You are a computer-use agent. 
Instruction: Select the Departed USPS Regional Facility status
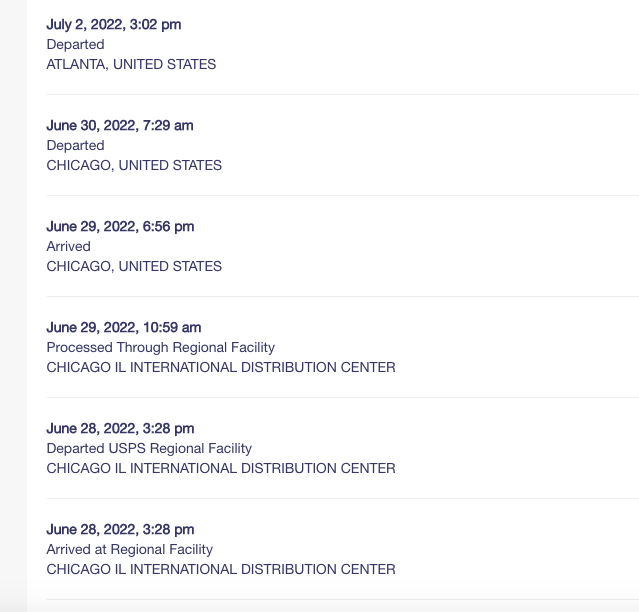tap(149, 448)
